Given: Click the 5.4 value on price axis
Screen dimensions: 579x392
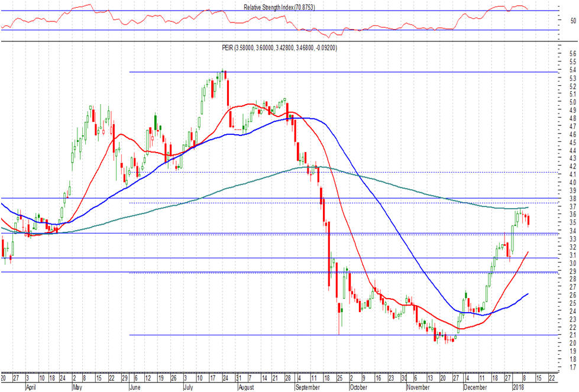Looking at the screenshot, I should tap(572, 70).
